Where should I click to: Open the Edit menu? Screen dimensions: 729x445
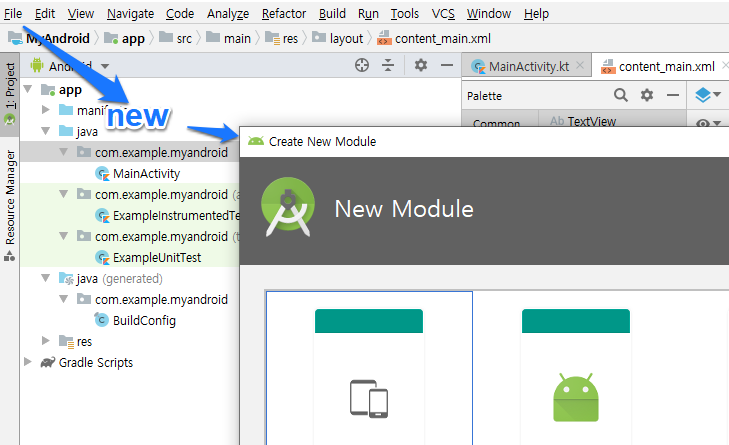pyautogui.click(x=45, y=14)
